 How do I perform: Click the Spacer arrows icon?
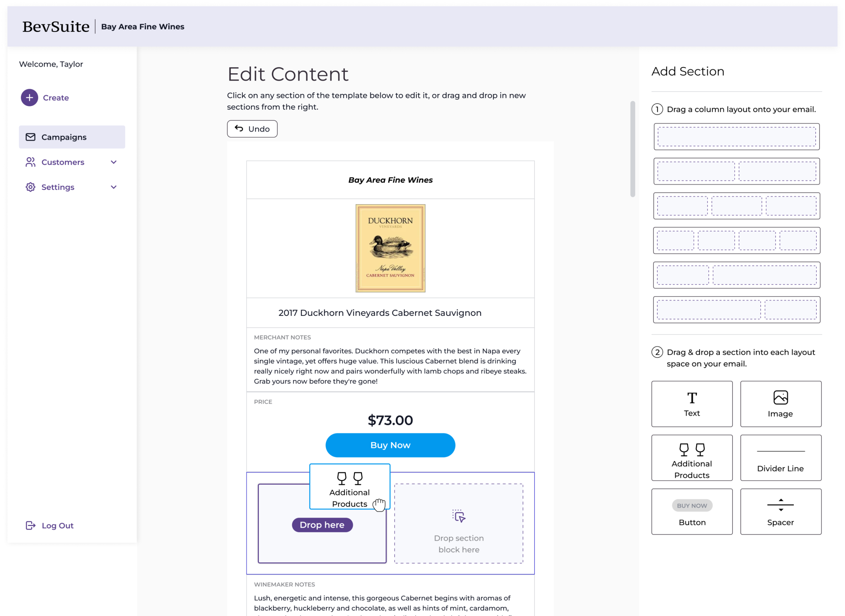(x=780, y=505)
